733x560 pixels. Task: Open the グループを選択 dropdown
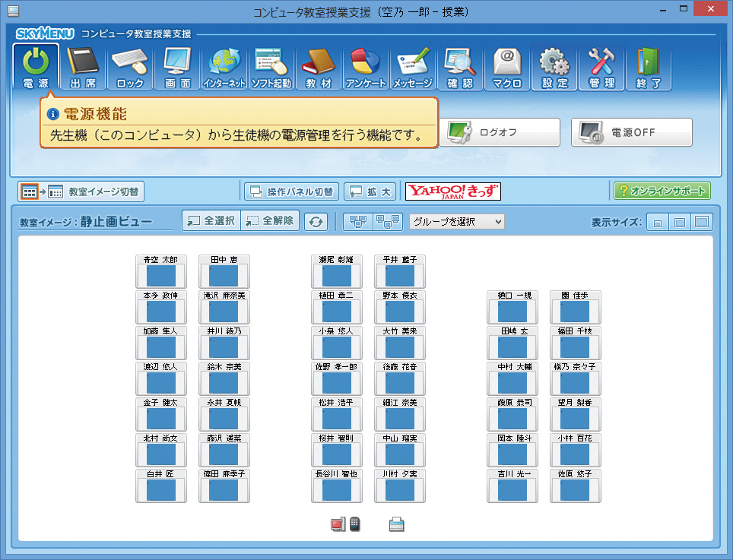[457, 221]
